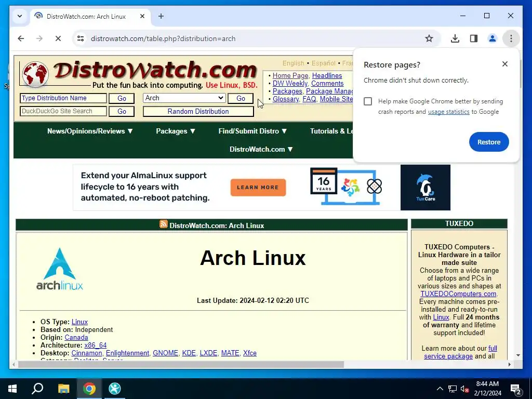Click the RSS feed icon
This screenshot has height=399, width=532.
[163, 224]
